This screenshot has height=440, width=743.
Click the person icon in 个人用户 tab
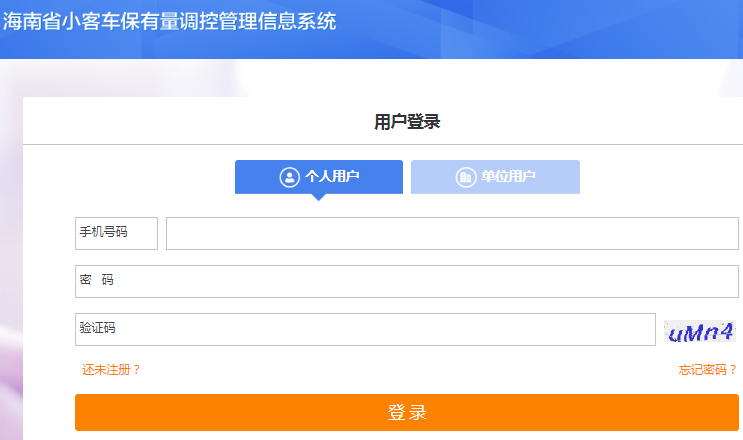(x=289, y=177)
